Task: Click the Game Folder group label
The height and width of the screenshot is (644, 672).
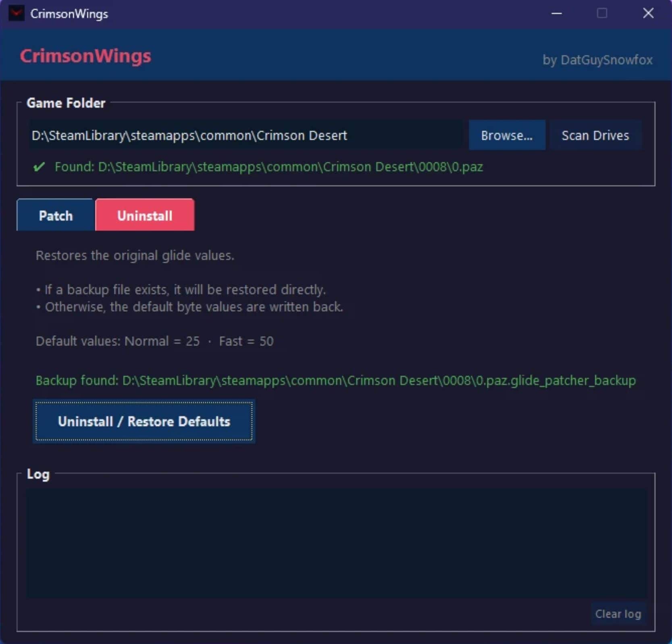Action: (66, 103)
